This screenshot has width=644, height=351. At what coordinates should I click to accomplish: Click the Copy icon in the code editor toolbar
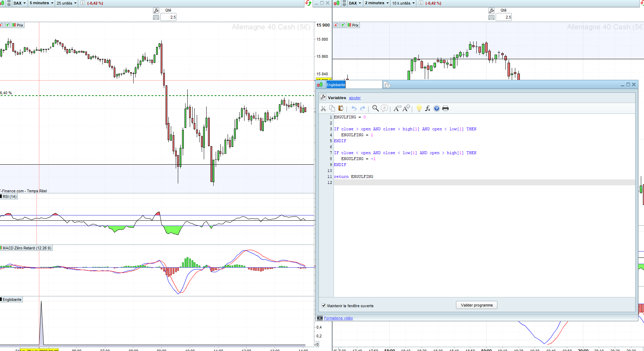pyautogui.click(x=332, y=109)
